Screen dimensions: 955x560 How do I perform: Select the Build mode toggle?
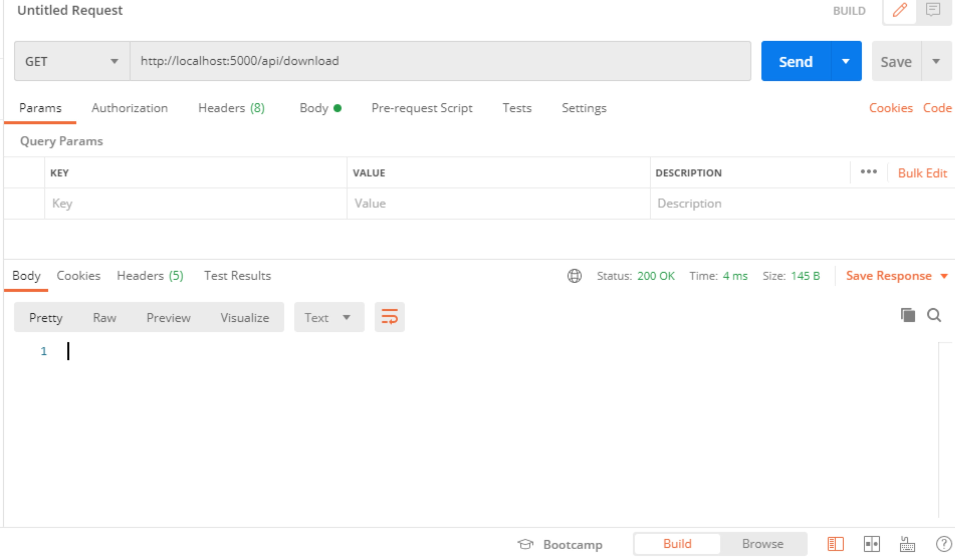677,544
